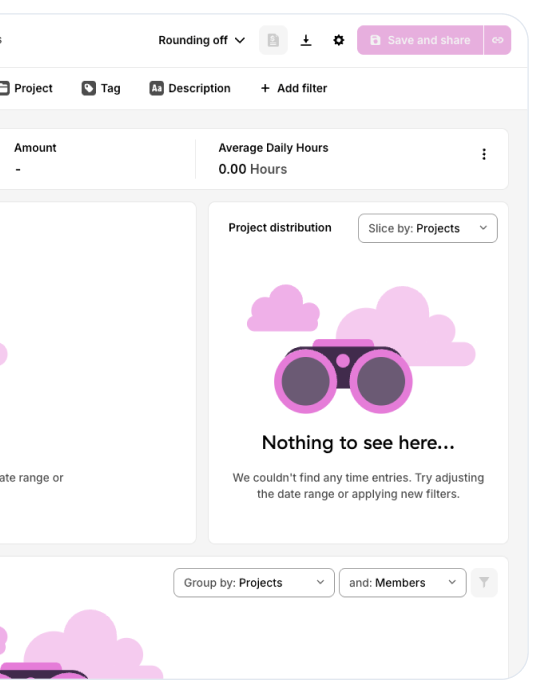
Task: Click the Amount label
Action: [x=35, y=148]
